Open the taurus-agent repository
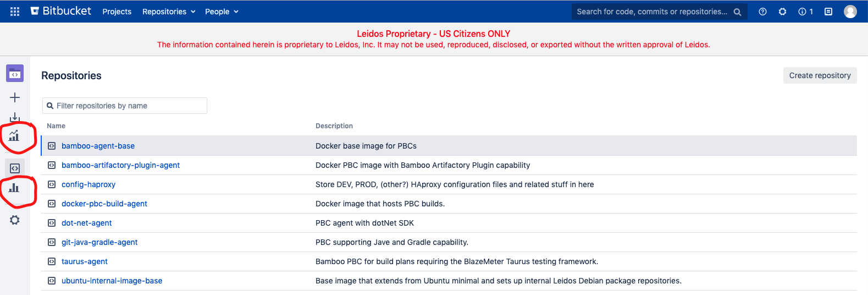This screenshot has width=868, height=295. coord(85,261)
